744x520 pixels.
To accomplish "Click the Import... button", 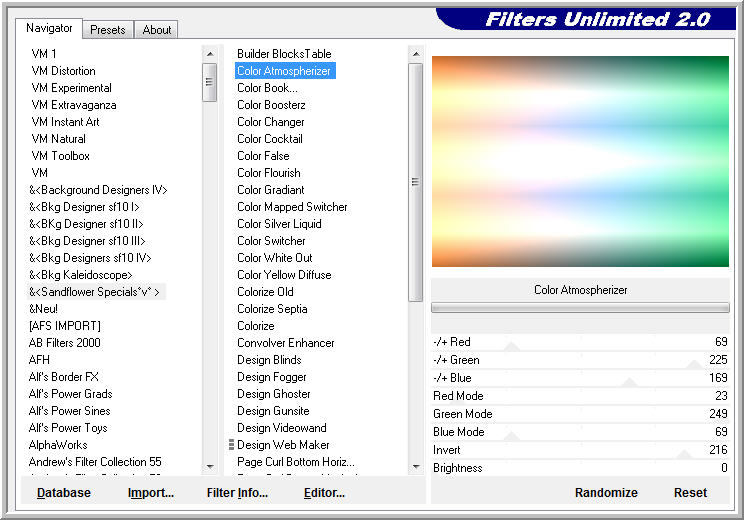I will (x=151, y=492).
